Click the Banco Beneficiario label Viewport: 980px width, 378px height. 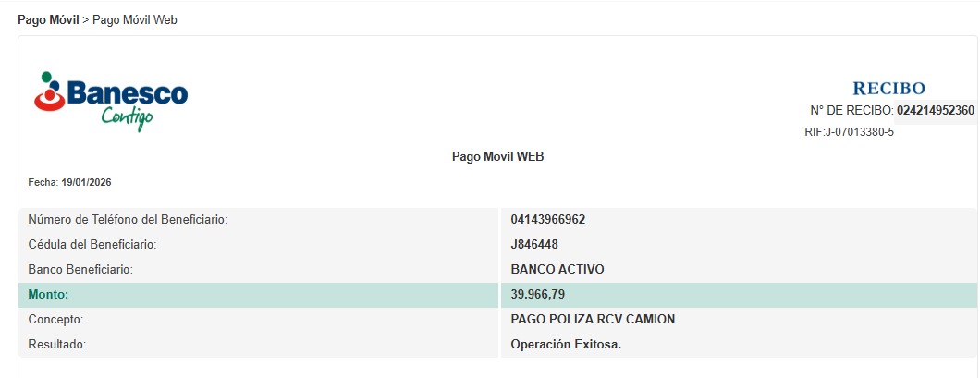[81, 270]
